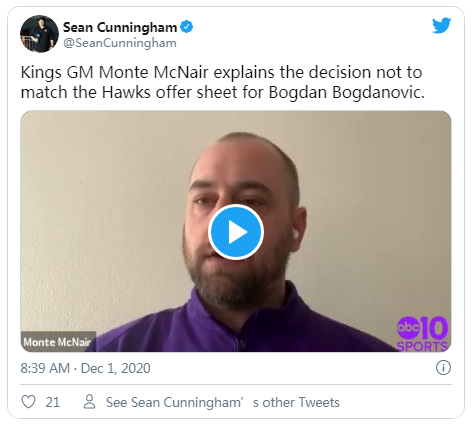Like the tweet with the heart icon

tap(28, 402)
